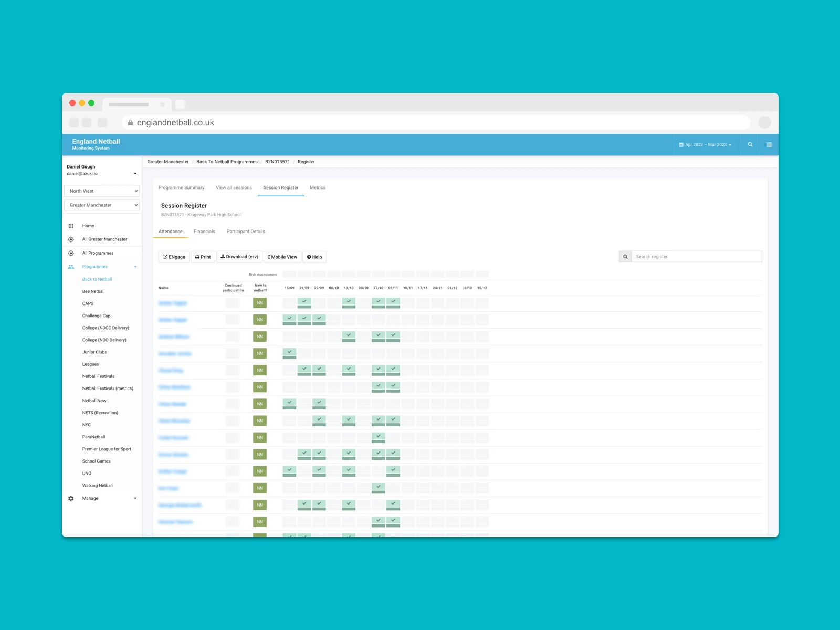Switch to the Metrics tab
The image size is (840, 630).
coord(318,188)
